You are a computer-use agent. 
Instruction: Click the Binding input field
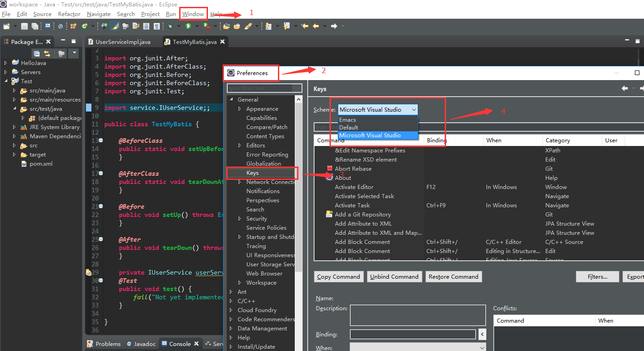coord(413,334)
